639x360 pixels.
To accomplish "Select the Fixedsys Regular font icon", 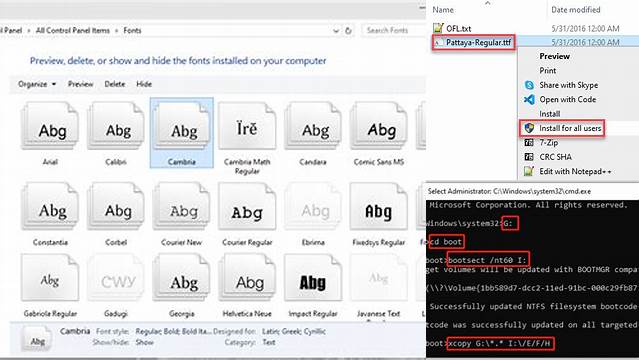I will [x=379, y=206].
